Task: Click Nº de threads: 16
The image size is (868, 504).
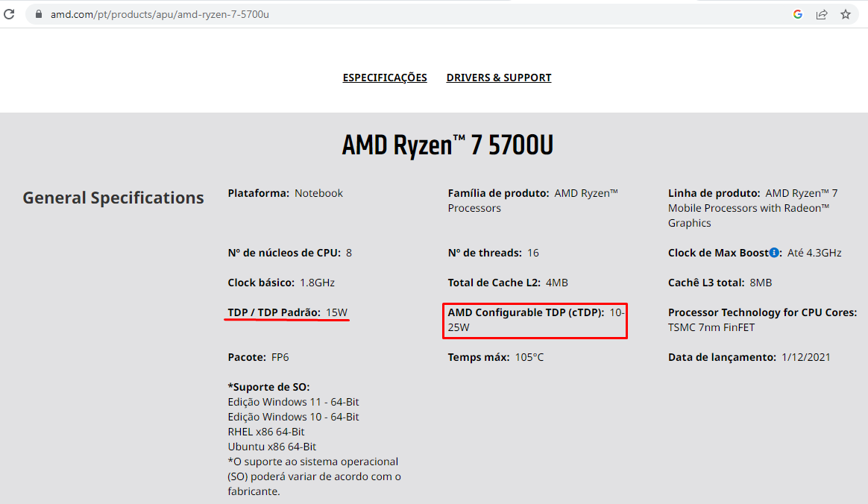Action: coord(493,253)
